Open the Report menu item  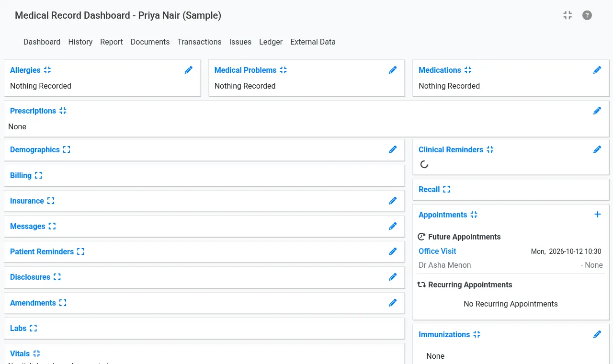coord(112,42)
